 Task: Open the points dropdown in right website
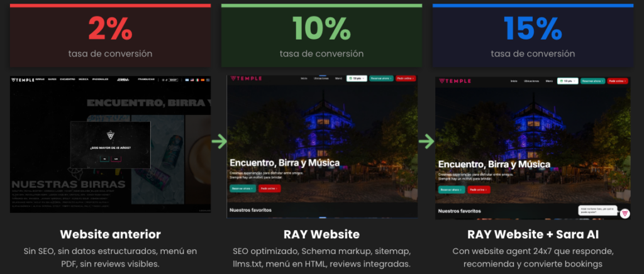pos(567,81)
